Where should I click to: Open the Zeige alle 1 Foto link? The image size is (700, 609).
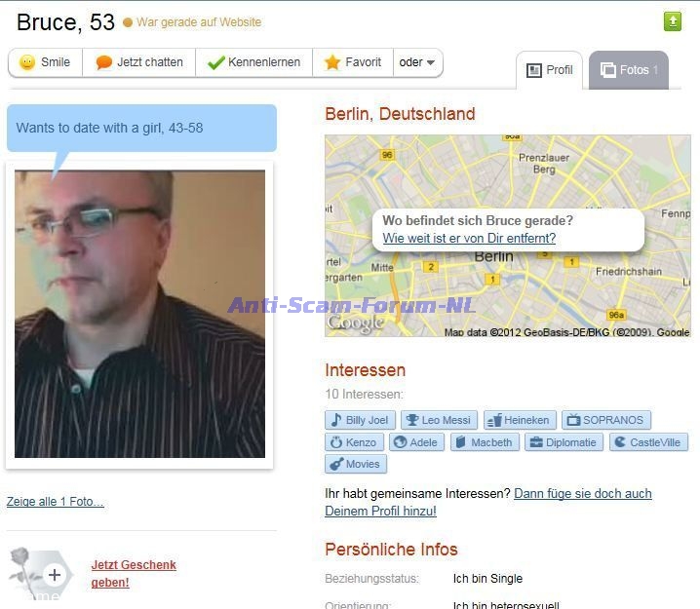[x=55, y=502]
